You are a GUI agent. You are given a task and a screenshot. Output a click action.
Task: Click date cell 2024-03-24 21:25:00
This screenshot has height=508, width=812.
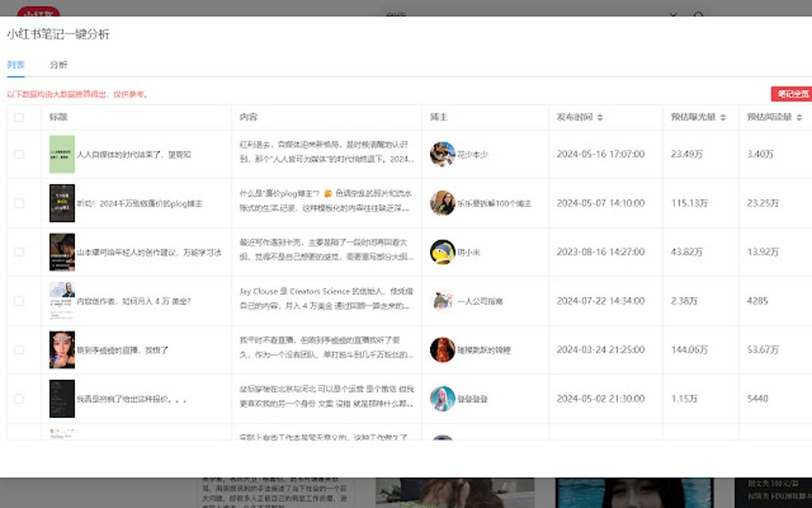pos(601,350)
